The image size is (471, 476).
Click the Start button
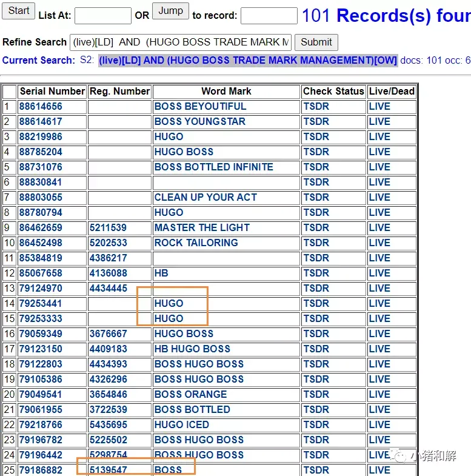click(x=19, y=11)
